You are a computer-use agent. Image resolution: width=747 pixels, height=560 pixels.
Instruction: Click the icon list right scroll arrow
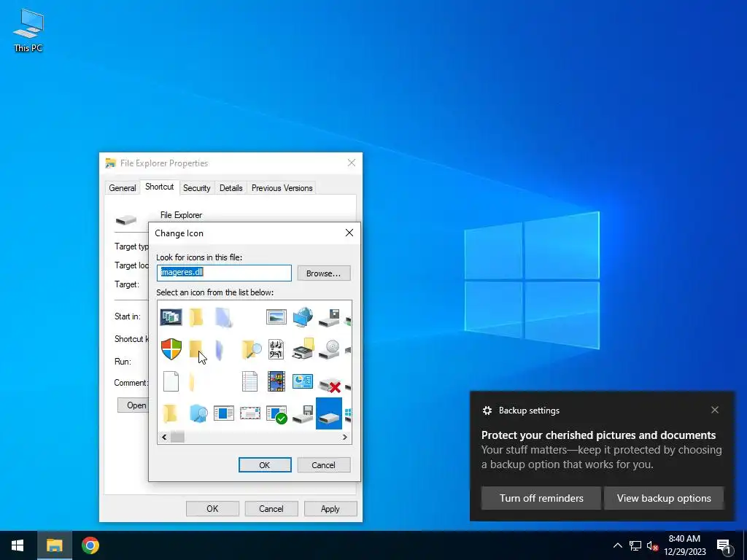click(x=345, y=437)
